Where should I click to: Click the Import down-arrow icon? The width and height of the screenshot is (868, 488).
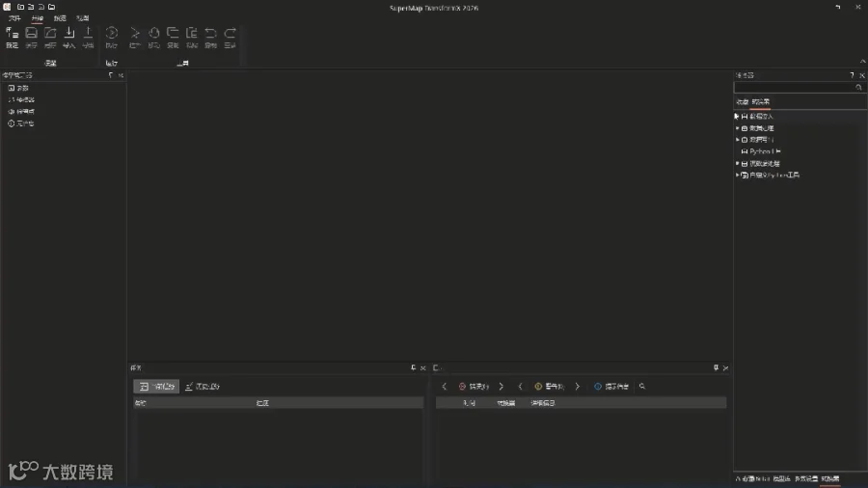pos(69,33)
